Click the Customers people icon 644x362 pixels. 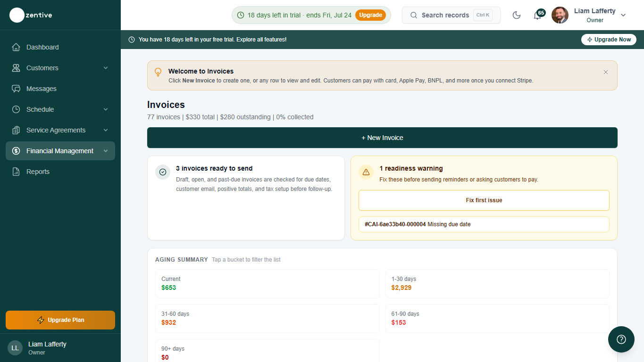(x=16, y=68)
